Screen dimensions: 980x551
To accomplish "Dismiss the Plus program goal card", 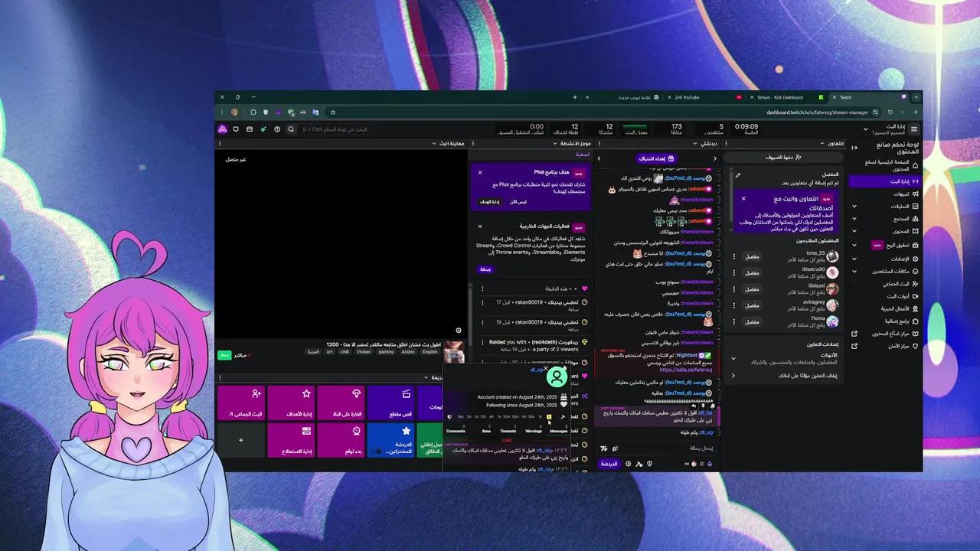I will 480,172.
